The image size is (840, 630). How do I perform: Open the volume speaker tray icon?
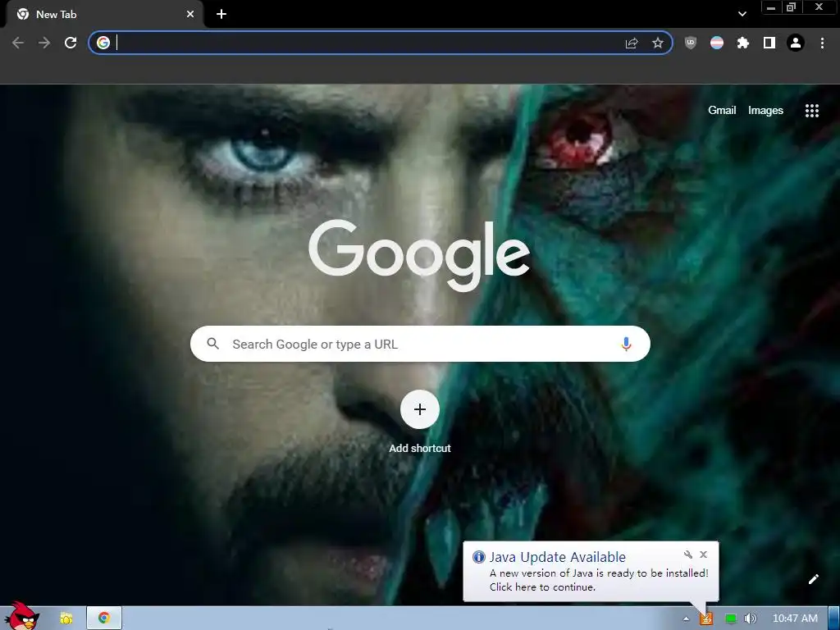point(750,619)
